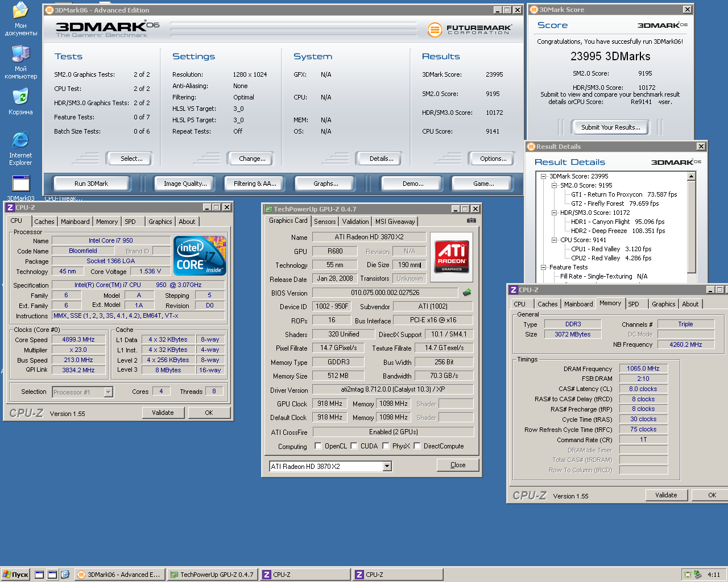Collapse the Feature Tests tree node
Image resolution: width=728 pixels, height=582 pixels.
(544, 267)
